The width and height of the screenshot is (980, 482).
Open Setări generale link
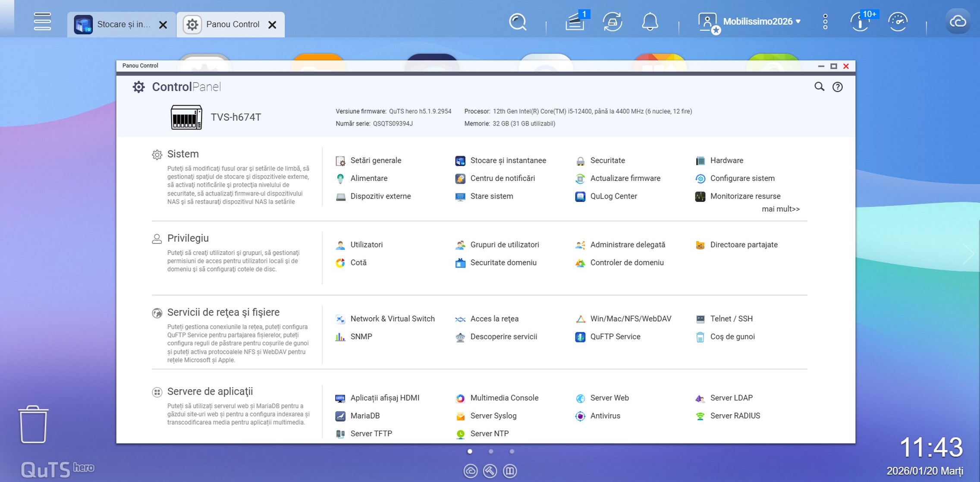tap(375, 161)
